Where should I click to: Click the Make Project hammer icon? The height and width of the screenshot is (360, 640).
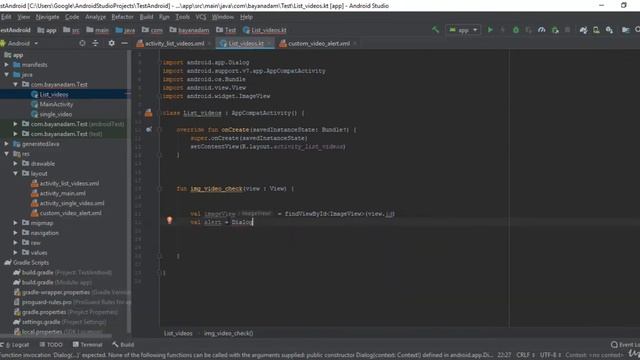[x=436, y=29]
